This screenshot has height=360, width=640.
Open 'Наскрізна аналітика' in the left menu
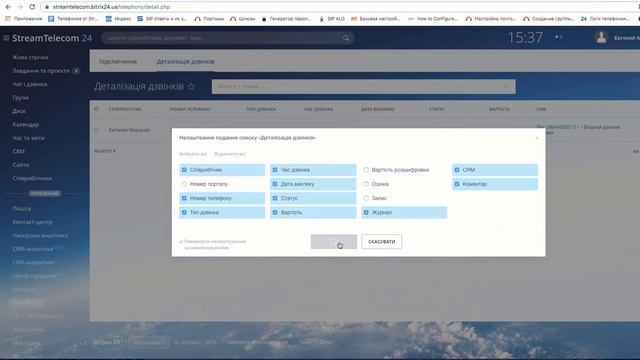[40, 236]
